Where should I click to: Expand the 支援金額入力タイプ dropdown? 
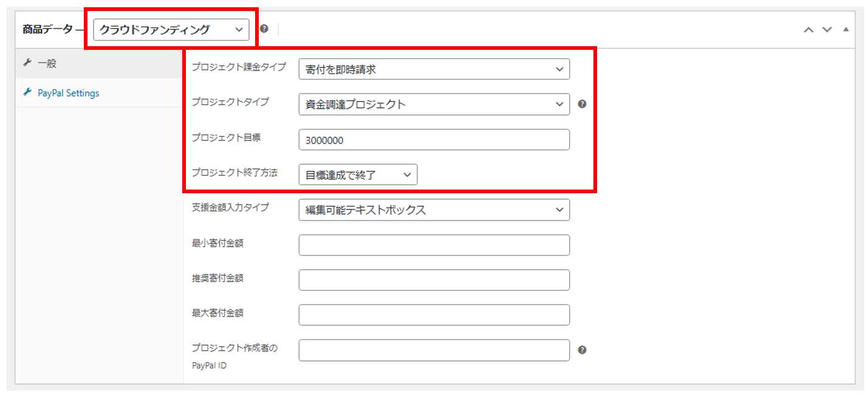pyautogui.click(x=434, y=210)
